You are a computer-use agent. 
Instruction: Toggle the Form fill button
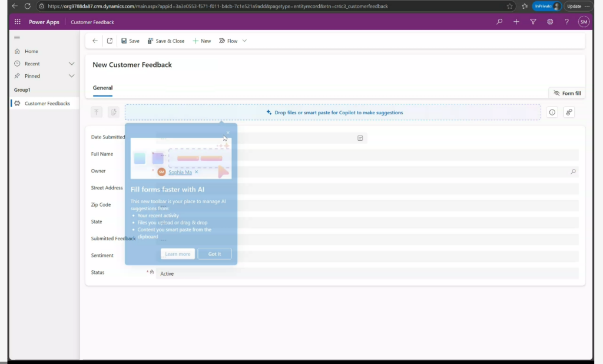pos(567,93)
